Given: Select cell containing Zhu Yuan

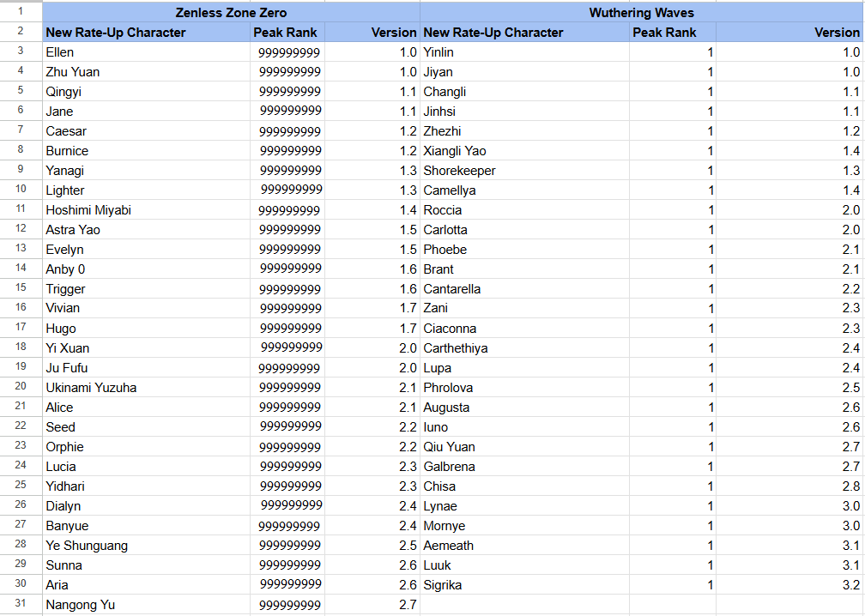Looking at the screenshot, I should pos(146,72).
